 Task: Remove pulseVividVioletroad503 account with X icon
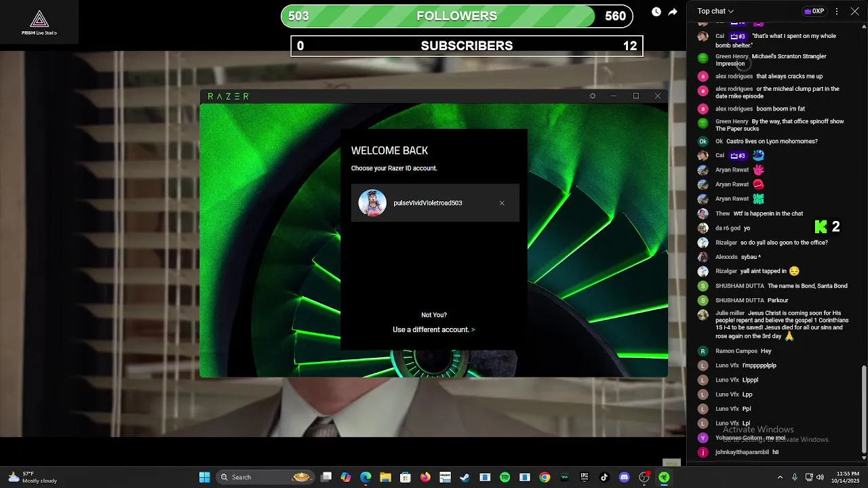pos(502,203)
